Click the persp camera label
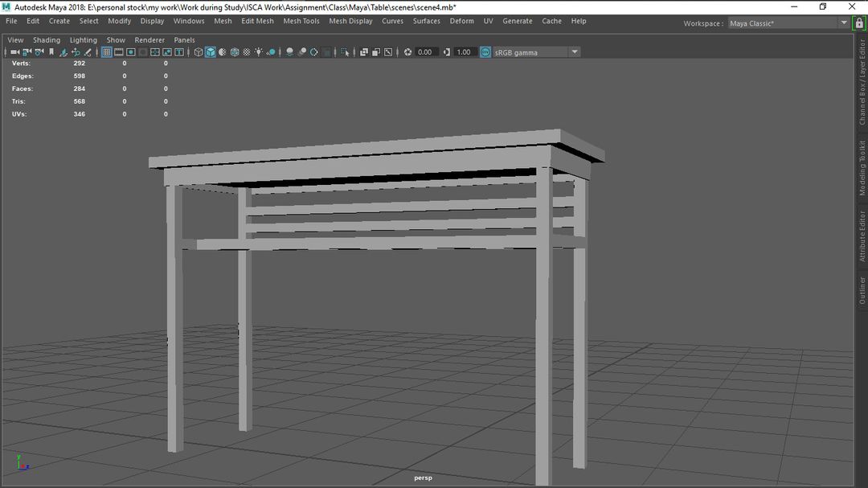The width and height of the screenshot is (868, 488). 423,478
